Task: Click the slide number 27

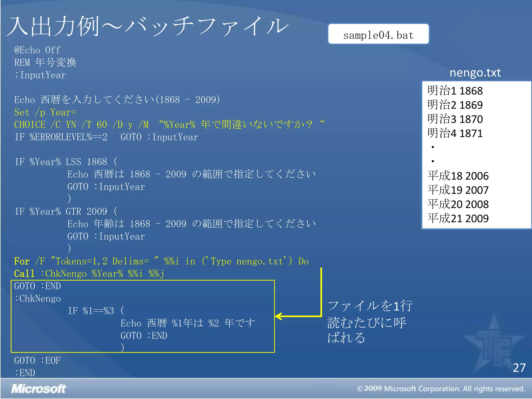Action: pos(519,368)
